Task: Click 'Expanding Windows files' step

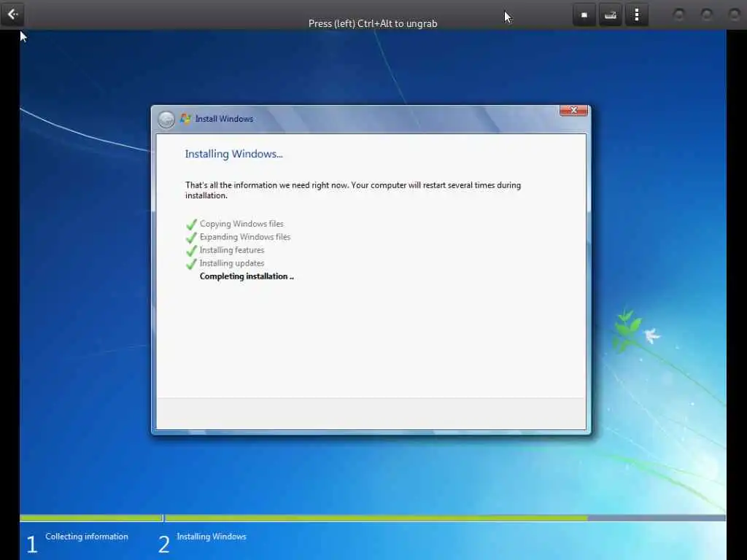Action: [x=245, y=237]
